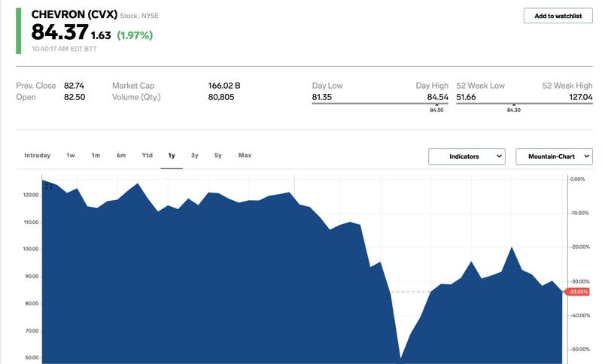Screen dimensions: 602x364
Task: Click the Prev. Close value 82.74
Action: click(x=74, y=86)
